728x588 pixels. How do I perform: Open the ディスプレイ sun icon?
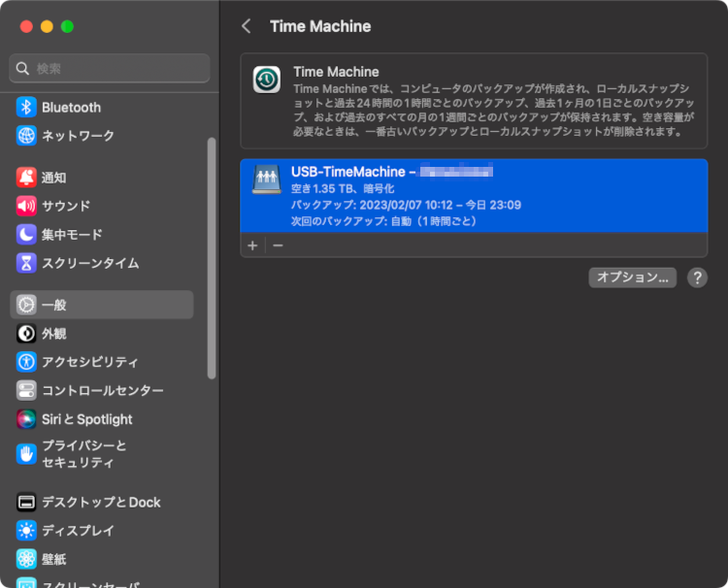(x=26, y=531)
